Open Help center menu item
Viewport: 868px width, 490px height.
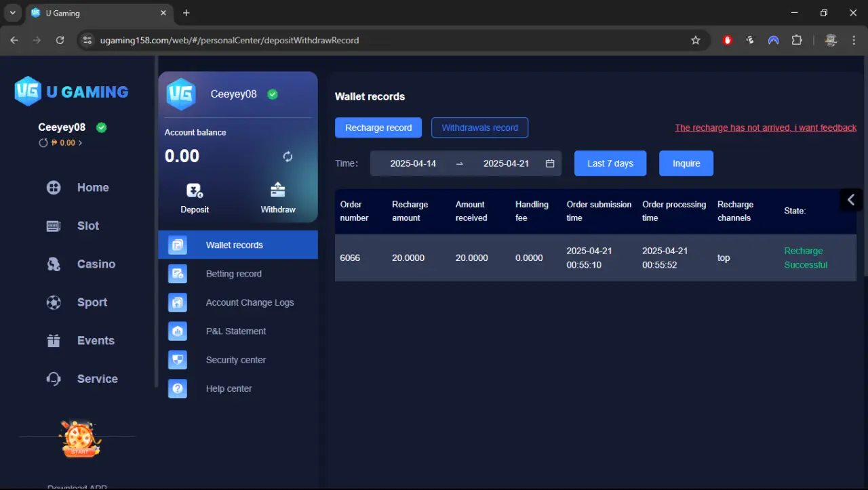(238, 388)
